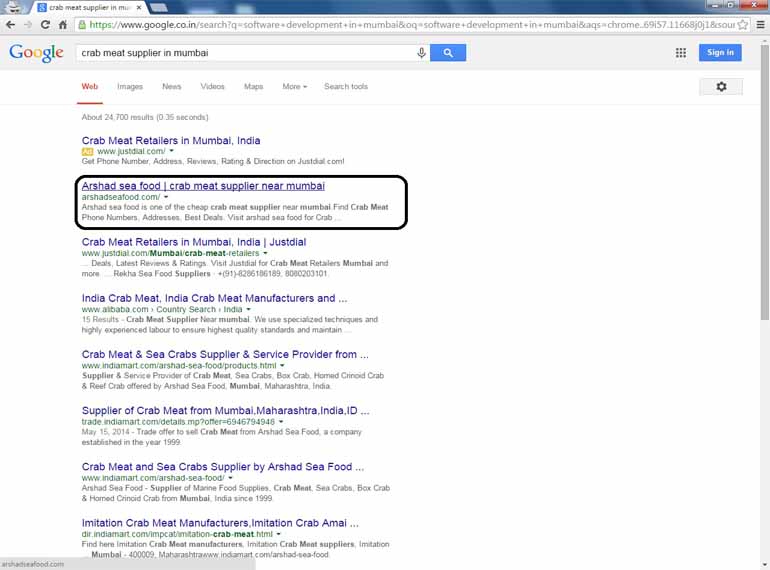Open India Crab Meat Manufacturers alibaba result
Viewport: 770px width, 570px height.
pyautogui.click(x=214, y=299)
